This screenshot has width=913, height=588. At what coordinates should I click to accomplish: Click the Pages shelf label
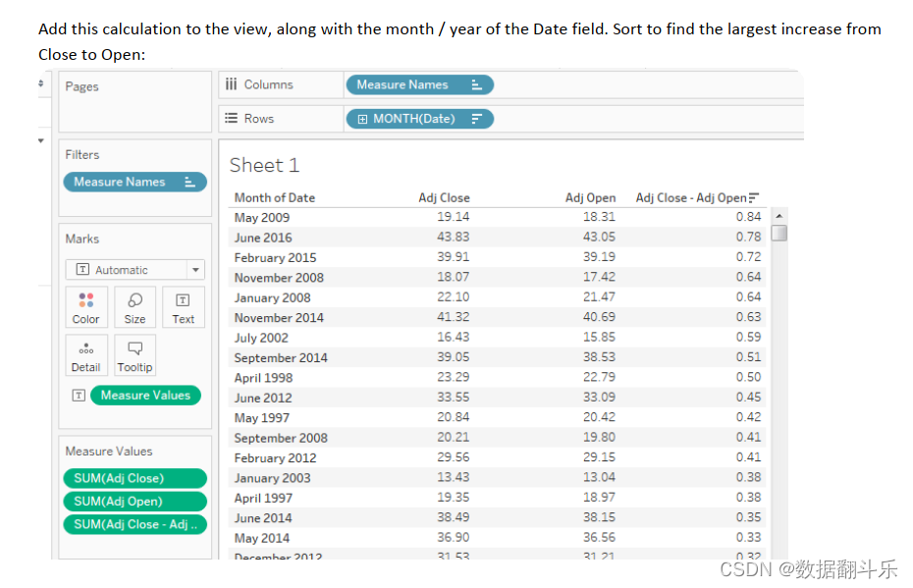pos(81,86)
